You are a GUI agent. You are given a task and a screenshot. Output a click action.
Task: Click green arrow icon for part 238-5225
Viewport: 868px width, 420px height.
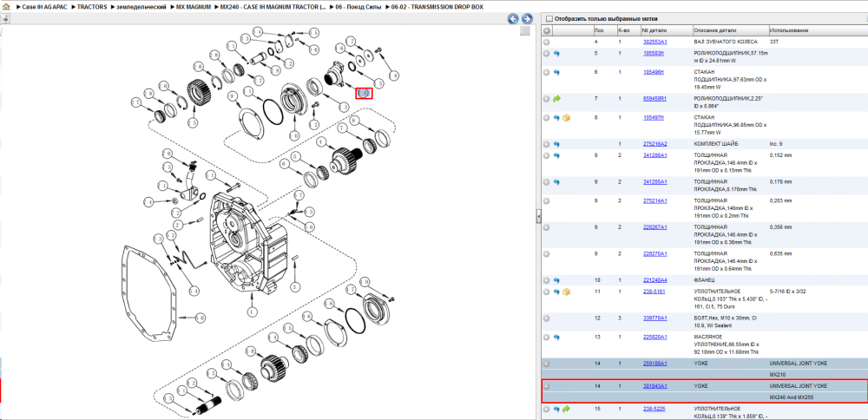566,409
